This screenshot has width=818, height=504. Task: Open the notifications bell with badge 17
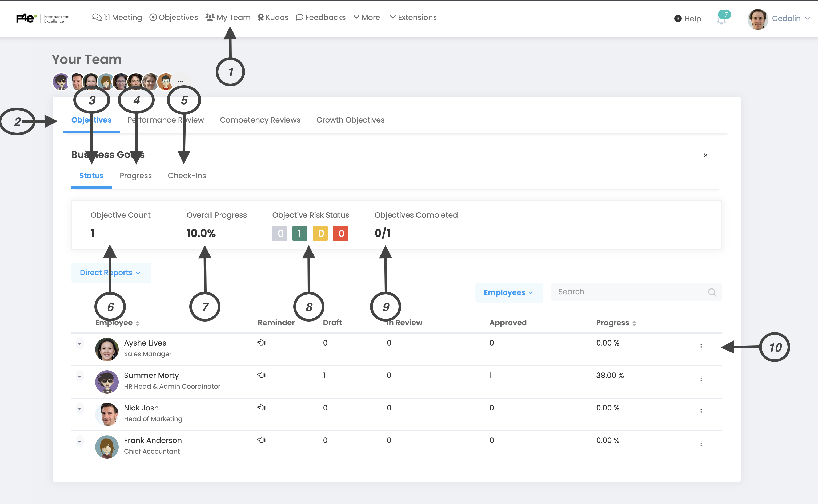(x=721, y=19)
